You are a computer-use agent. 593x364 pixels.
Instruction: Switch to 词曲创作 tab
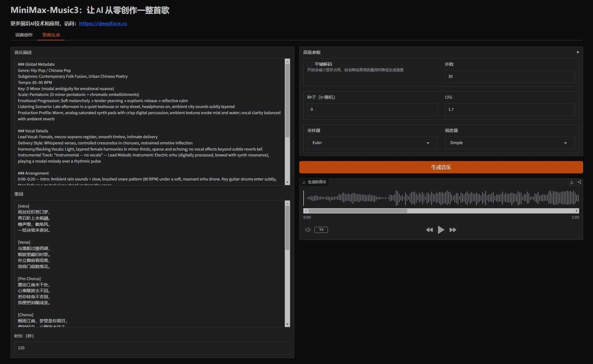24,35
